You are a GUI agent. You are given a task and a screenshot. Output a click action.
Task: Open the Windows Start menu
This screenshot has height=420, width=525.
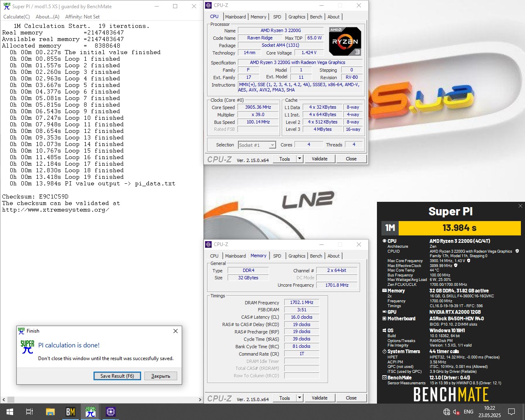point(10,412)
